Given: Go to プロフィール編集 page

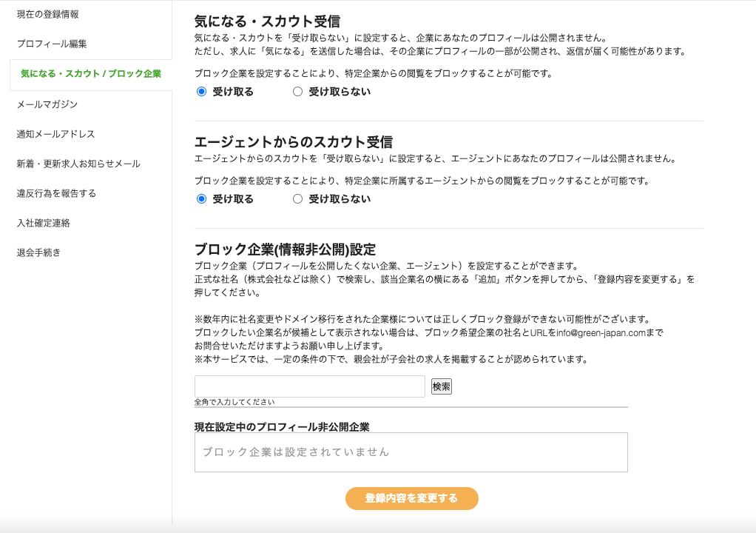Looking at the screenshot, I should 52,44.
